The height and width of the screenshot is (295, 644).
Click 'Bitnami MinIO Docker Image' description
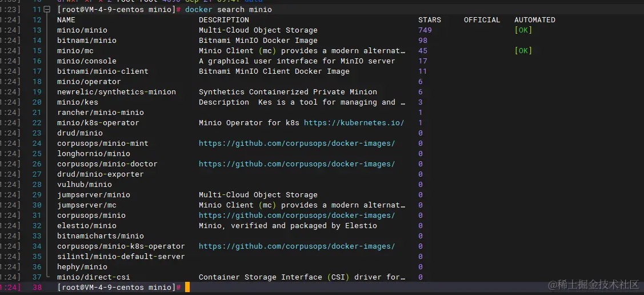click(258, 40)
